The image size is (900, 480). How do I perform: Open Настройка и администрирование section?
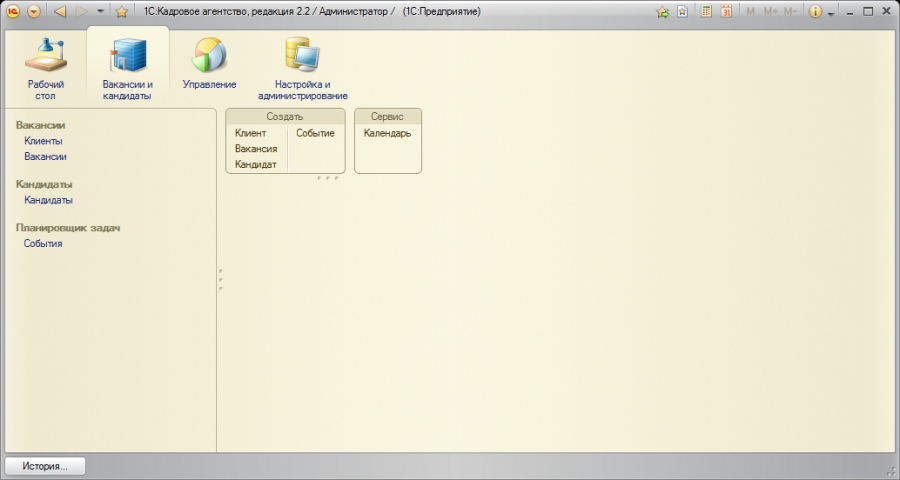click(302, 68)
